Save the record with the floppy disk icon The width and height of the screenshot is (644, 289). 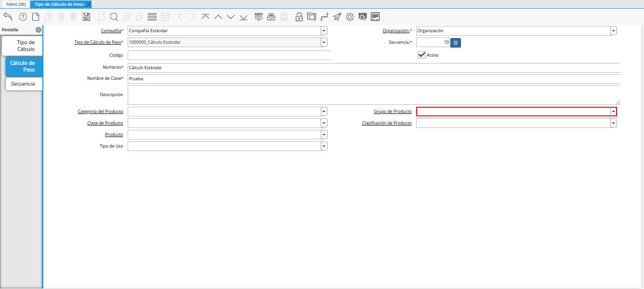click(x=87, y=17)
